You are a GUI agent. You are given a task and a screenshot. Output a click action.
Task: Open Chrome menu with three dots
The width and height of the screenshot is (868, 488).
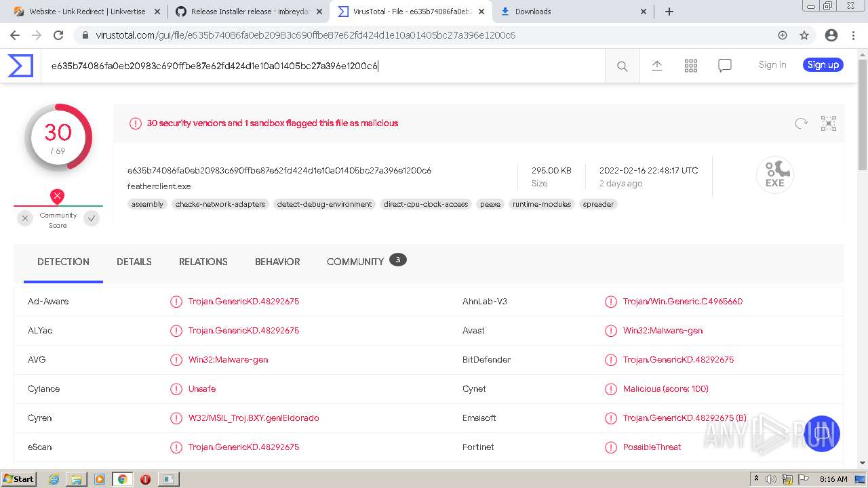854,35
